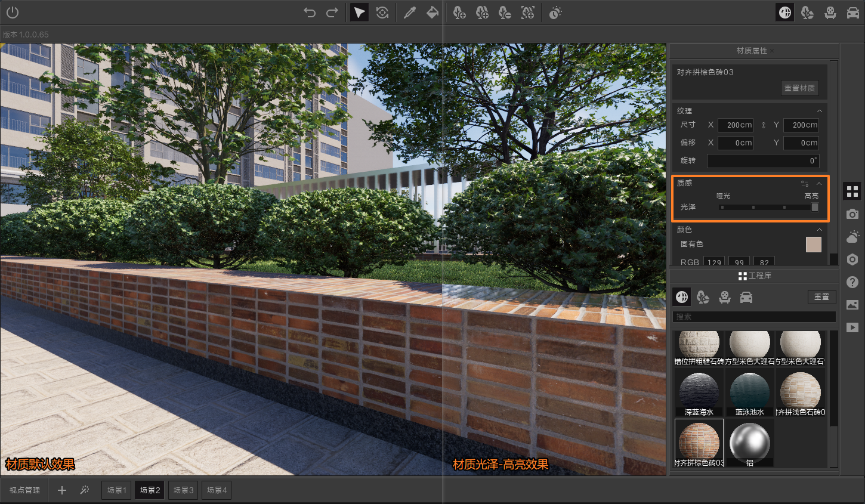Screen dimensions: 865x504
Task: Add a new viewpoint with plus icon
Action: tap(62, 490)
